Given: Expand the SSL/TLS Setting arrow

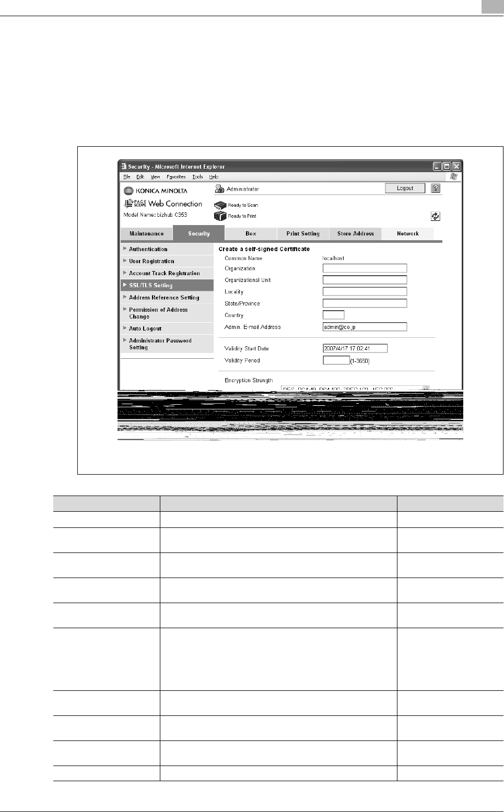Looking at the screenshot, I should pyautogui.click(x=125, y=285).
